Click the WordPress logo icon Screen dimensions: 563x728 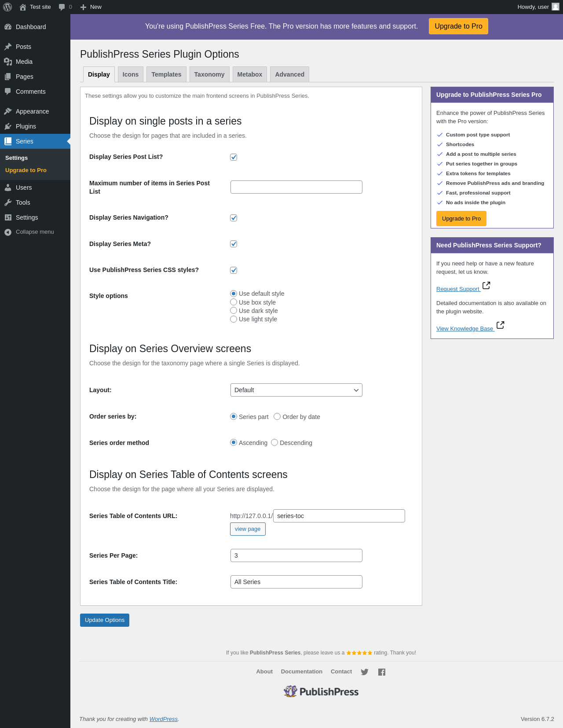point(7,7)
